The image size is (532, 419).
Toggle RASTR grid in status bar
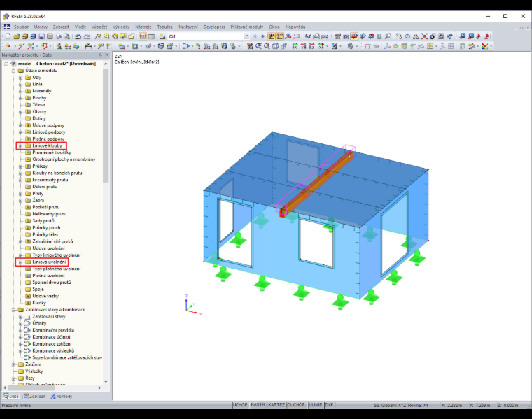point(258,405)
